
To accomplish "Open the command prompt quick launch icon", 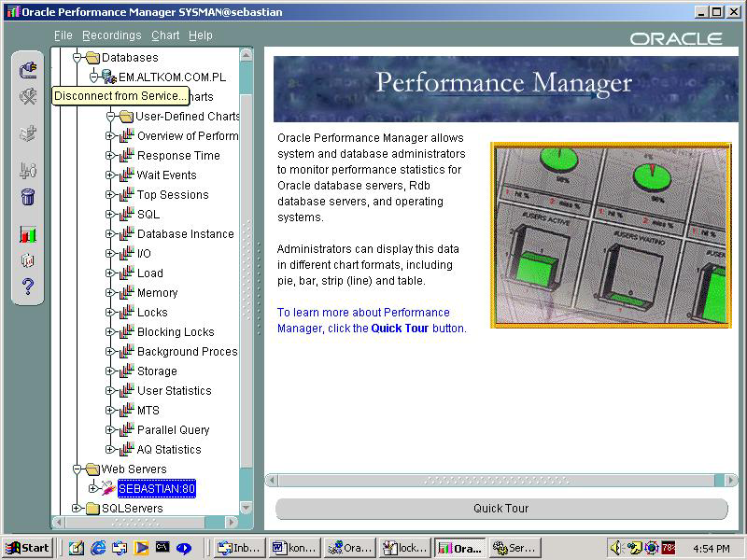I will coord(162,548).
